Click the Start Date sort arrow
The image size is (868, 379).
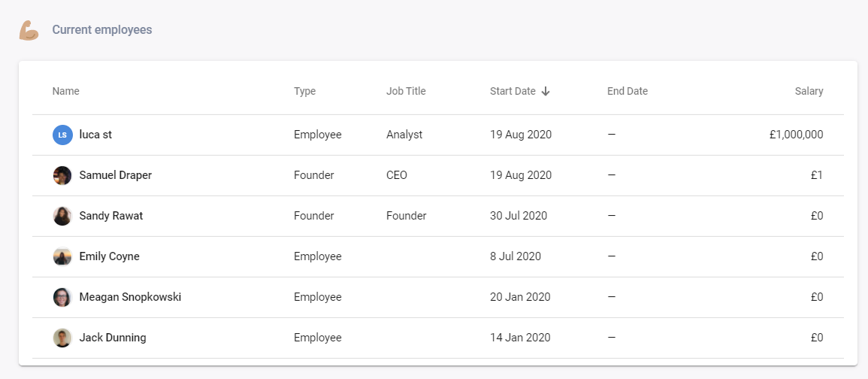[x=546, y=91]
